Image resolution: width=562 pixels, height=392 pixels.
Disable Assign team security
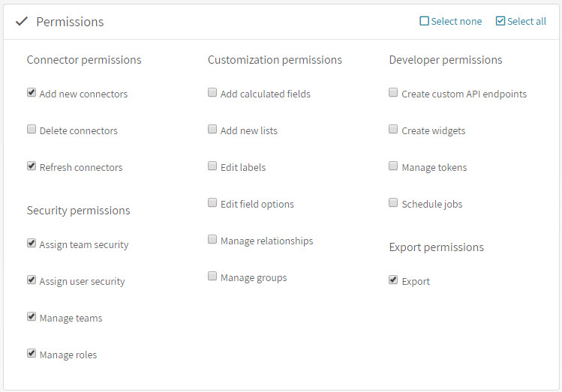click(32, 243)
